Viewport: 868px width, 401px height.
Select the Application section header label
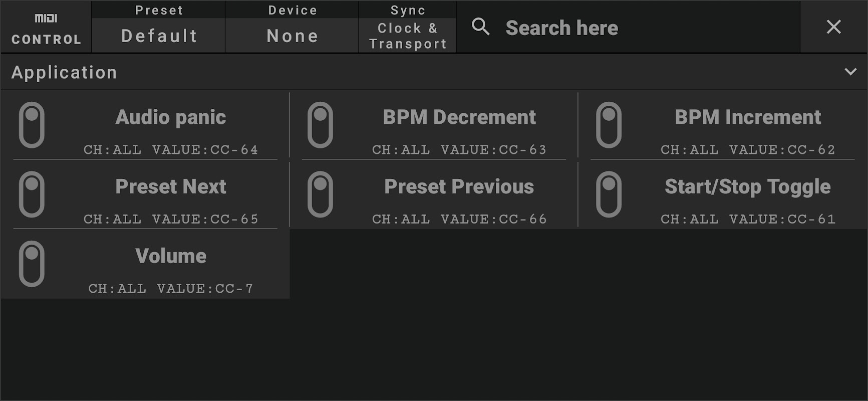(x=64, y=72)
